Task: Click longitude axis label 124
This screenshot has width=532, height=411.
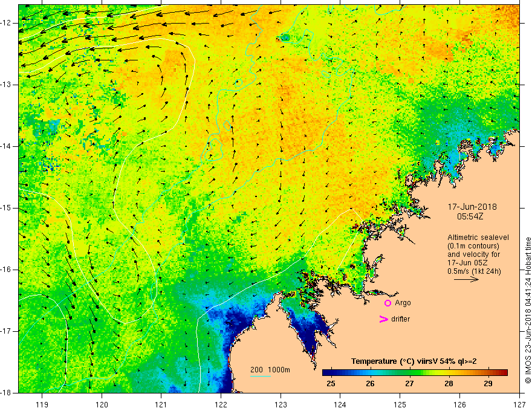Action: (x=340, y=404)
